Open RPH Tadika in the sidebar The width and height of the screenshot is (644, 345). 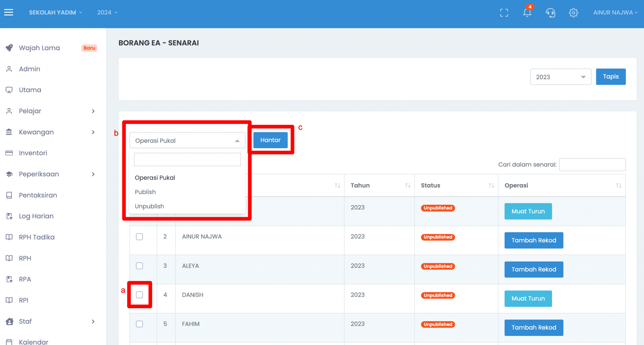coord(36,237)
